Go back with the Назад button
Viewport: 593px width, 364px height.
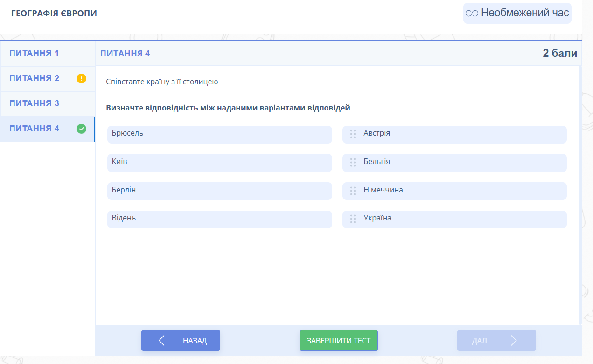pos(181,341)
